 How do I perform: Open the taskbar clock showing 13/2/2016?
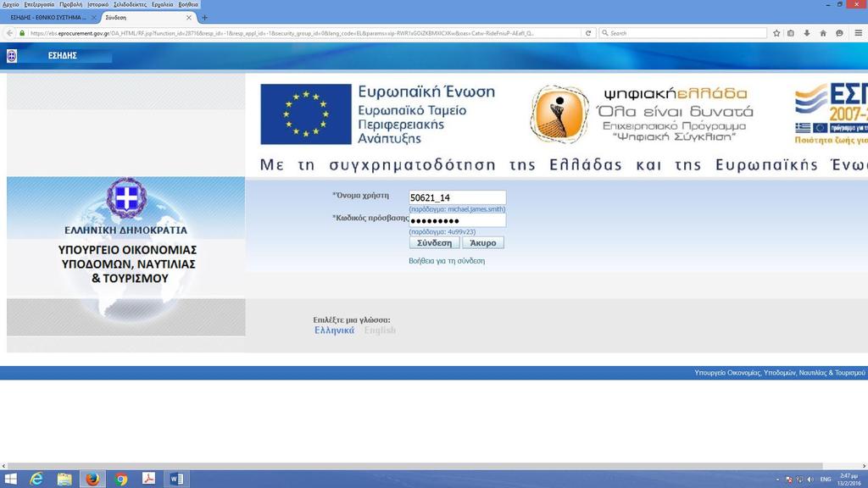click(x=849, y=480)
